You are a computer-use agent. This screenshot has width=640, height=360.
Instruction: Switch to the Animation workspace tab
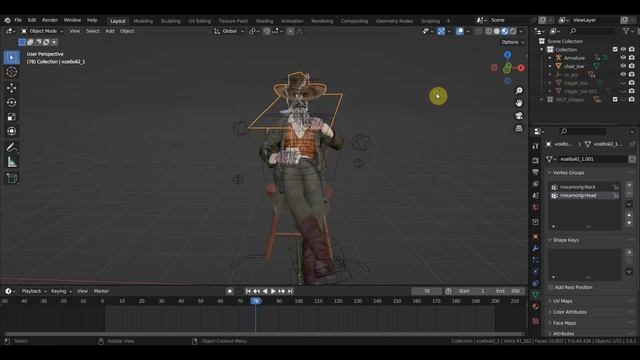click(292, 21)
